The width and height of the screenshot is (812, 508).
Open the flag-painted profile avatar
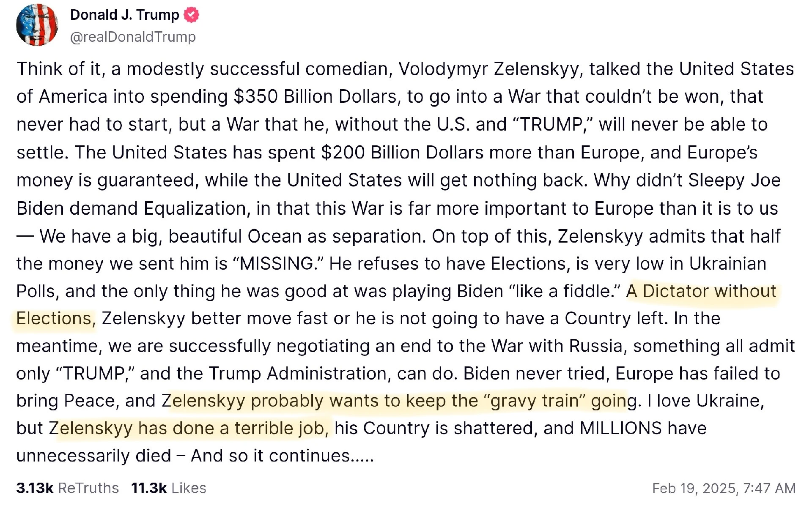tap(37, 25)
